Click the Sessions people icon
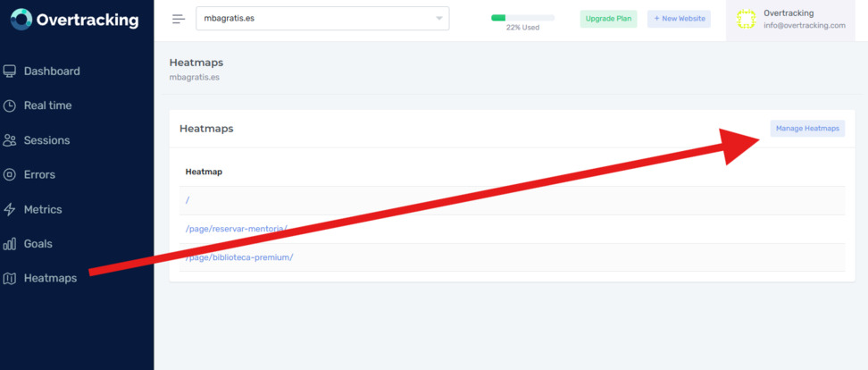Viewport: 868px width, 370px height. click(x=10, y=140)
